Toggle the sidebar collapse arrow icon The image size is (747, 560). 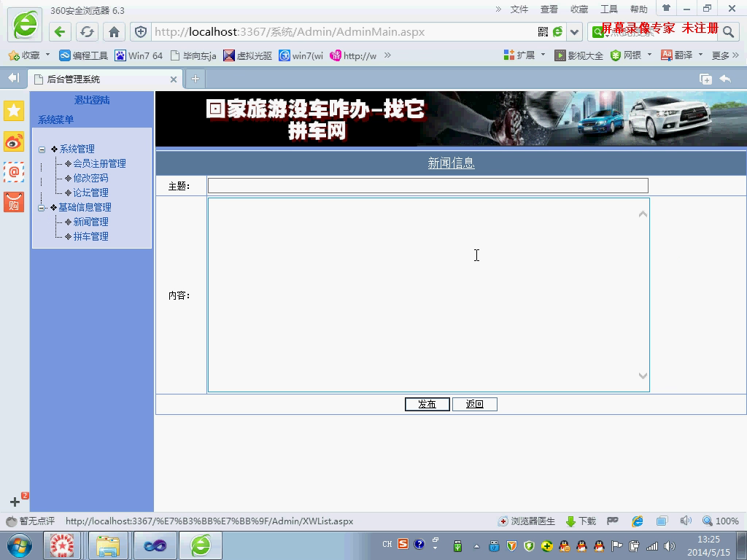click(x=13, y=78)
